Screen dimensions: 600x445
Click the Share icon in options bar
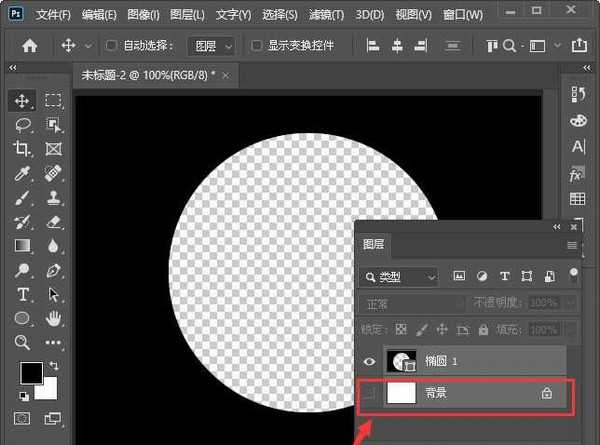click(x=579, y=46)
